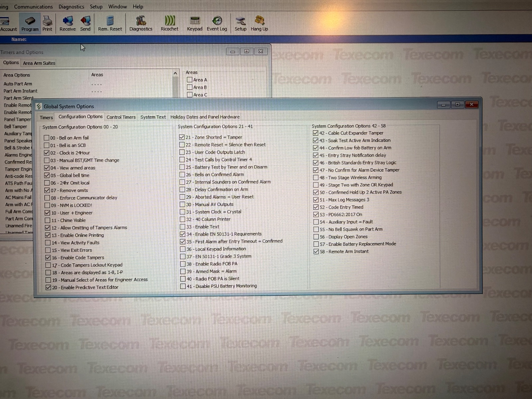This screenshot has width=532, height=399.
Task: Select the Area Arm Suites tab
Action: (x=39, y=63)
